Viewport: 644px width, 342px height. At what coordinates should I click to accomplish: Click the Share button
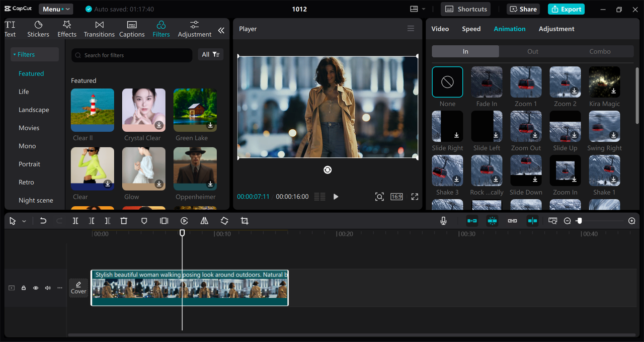[523, 9]
